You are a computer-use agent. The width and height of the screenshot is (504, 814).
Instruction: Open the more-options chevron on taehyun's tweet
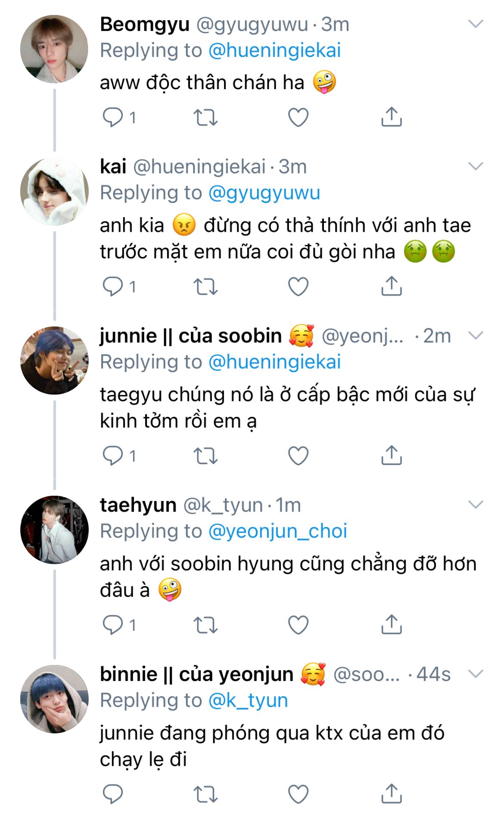point(476,504)
